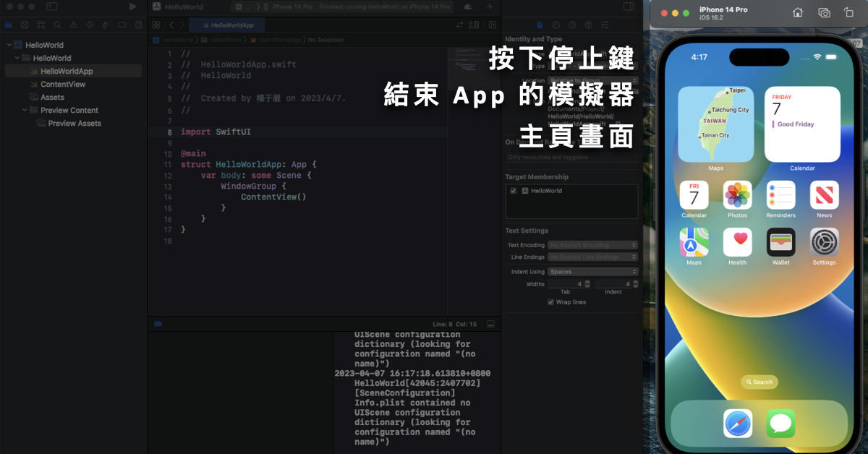Open the Find navigator magnifier icon
This screenshot has height=454, width=868.
(x=57, y=25)
